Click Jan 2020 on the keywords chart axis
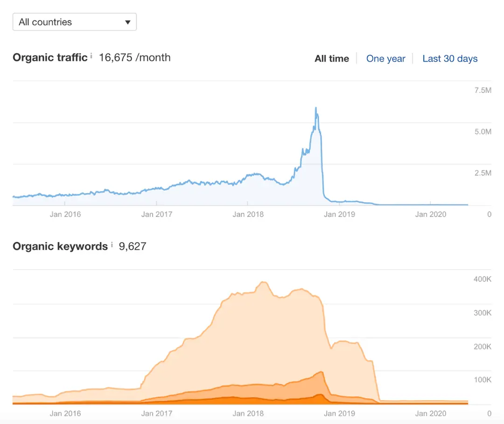 tap(431, 413)
